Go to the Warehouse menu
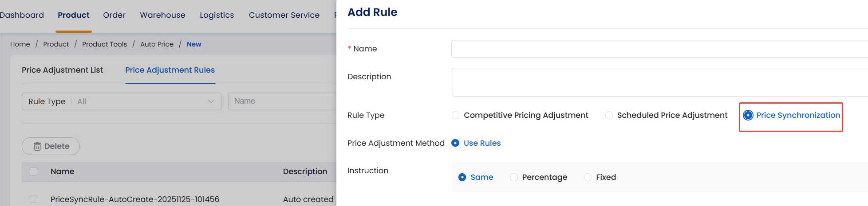Screen dimensions: 868x206 [162, 15]
